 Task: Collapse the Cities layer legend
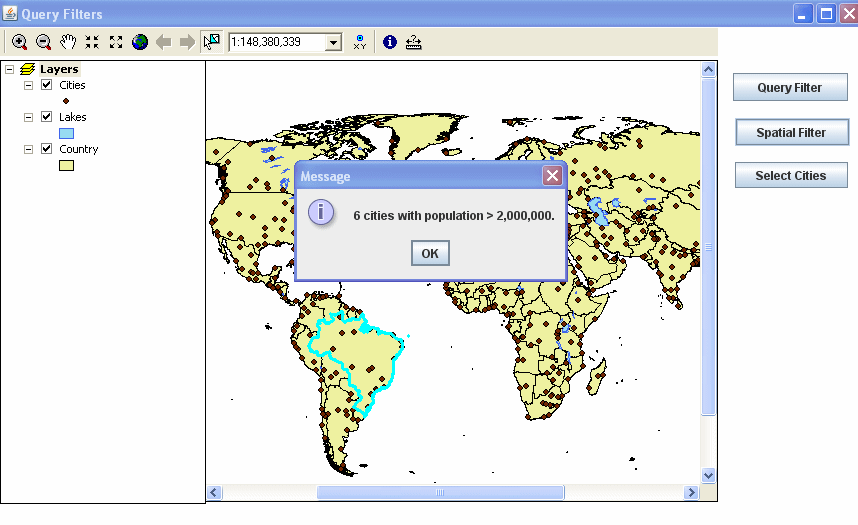click(x=28, y=85)
